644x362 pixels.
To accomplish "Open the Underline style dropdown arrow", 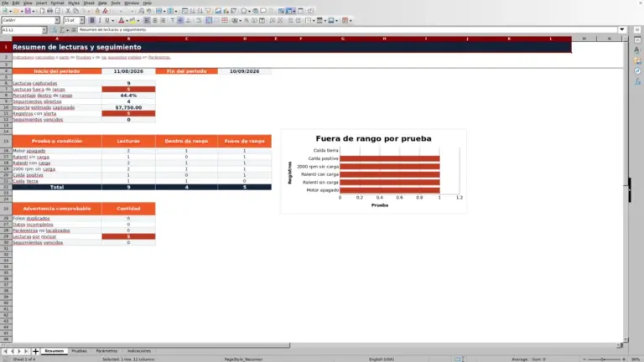I will click(x=112, y=20).
